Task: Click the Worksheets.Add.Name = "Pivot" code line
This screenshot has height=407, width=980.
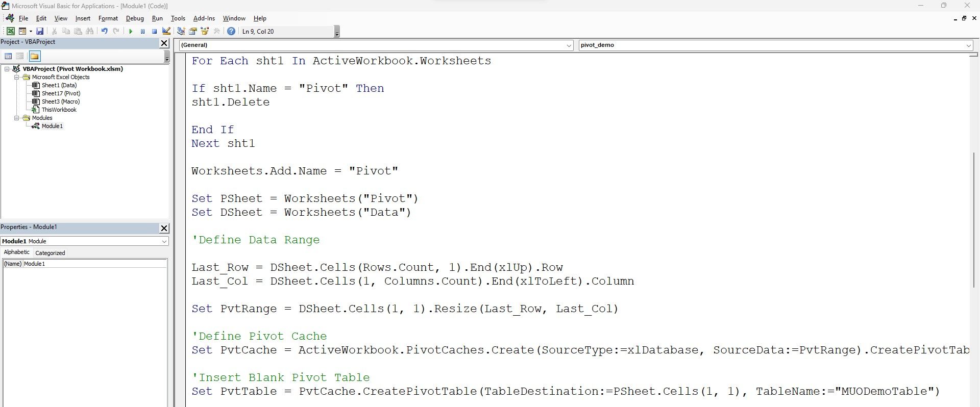Action: 295,171
